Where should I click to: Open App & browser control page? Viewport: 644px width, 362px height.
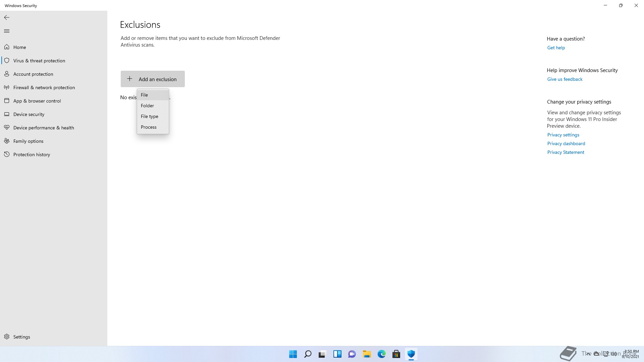[x=54, y=101]
